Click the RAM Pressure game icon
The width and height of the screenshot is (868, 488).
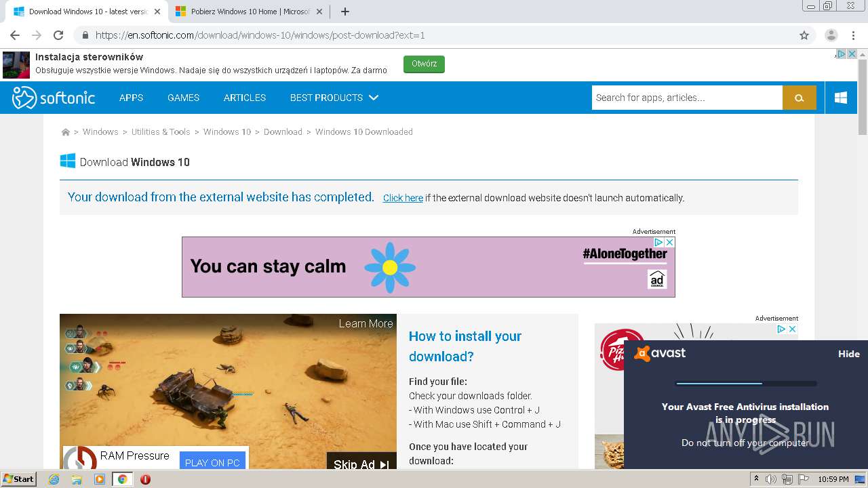pos(80,458)
